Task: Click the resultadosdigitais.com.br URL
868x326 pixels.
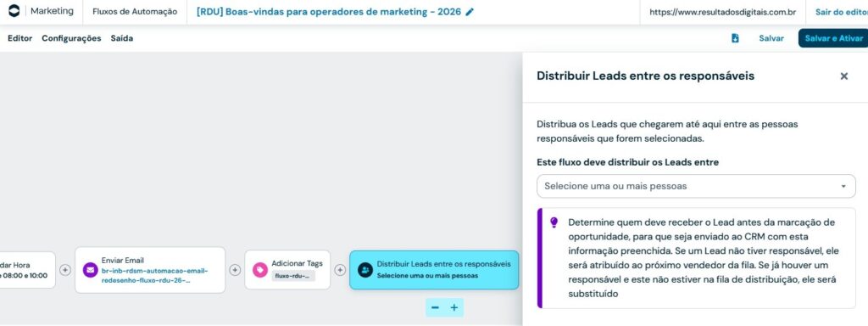Action: coord(723,12)
